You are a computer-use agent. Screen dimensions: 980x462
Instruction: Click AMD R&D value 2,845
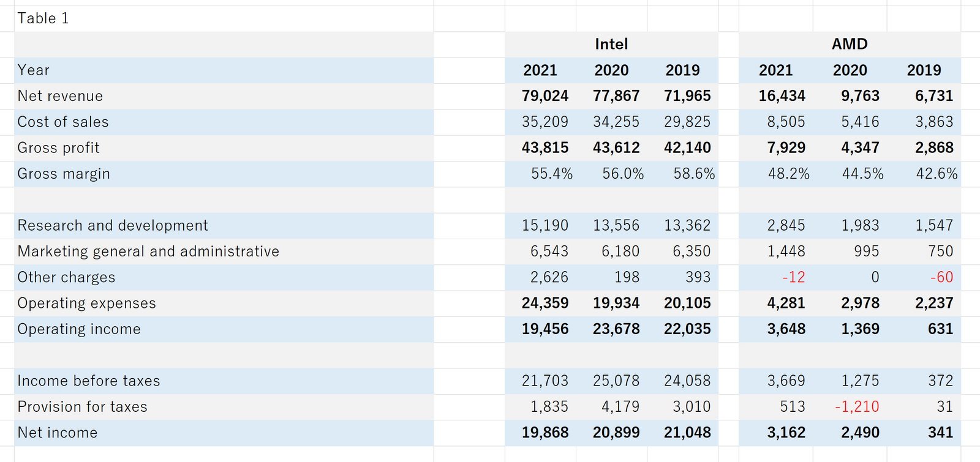tap(786, 226)
